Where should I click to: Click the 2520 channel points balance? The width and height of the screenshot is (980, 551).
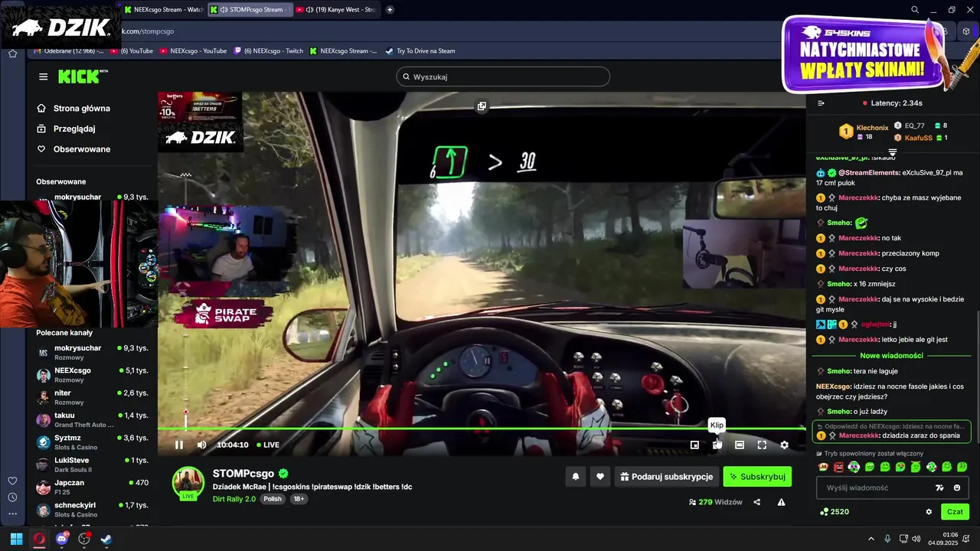835,512
